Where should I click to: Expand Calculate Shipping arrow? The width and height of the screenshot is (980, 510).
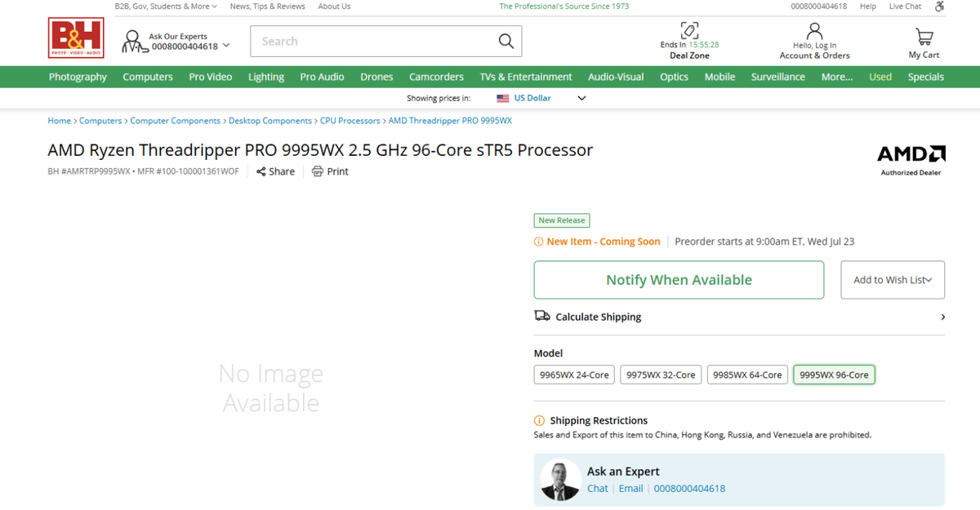(x=942, y=317)
